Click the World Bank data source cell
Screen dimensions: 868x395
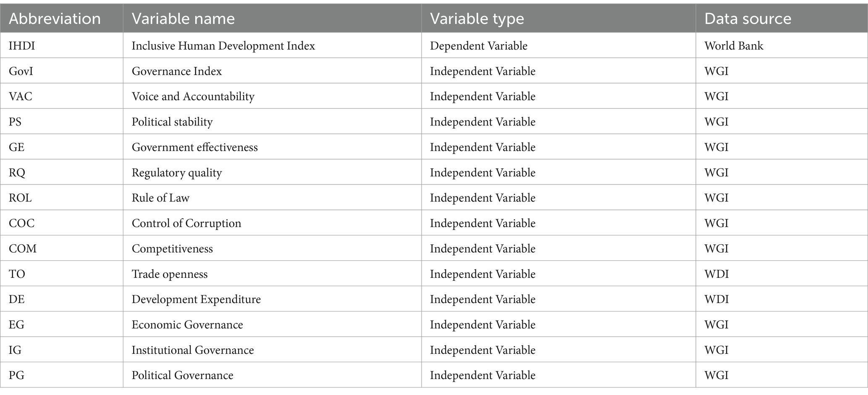pyautogui.click(x=782, y=45)
